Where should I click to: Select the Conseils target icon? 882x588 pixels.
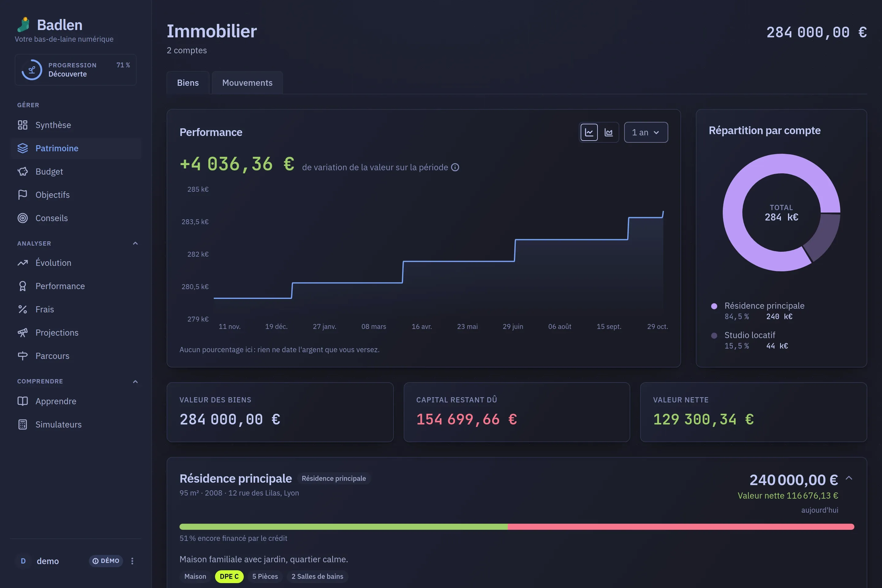[x=22, y=218]
